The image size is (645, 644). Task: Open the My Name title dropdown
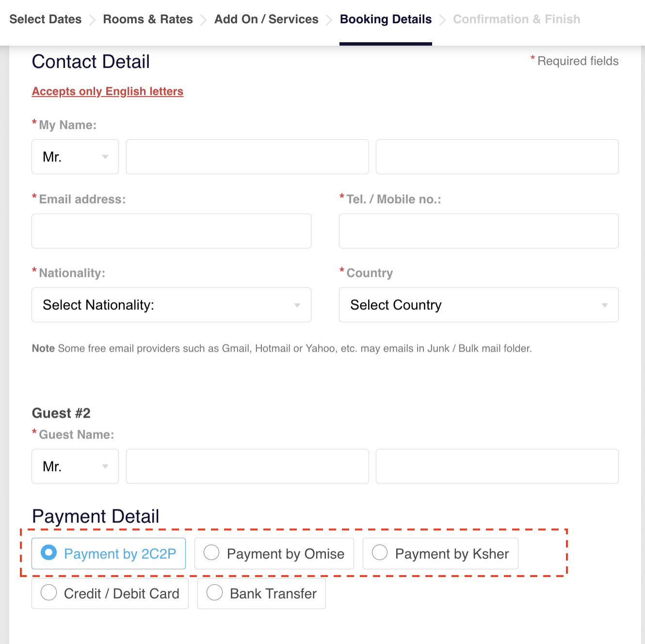point(75,157)
